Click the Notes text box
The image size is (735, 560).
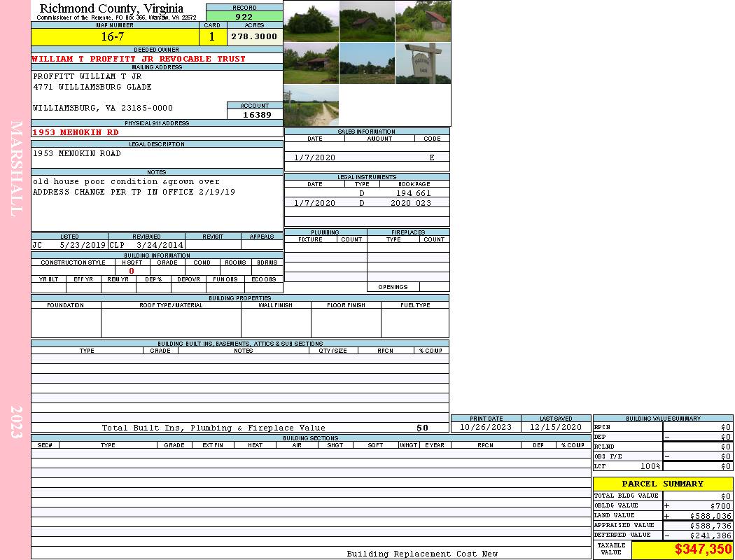(157, 203)
